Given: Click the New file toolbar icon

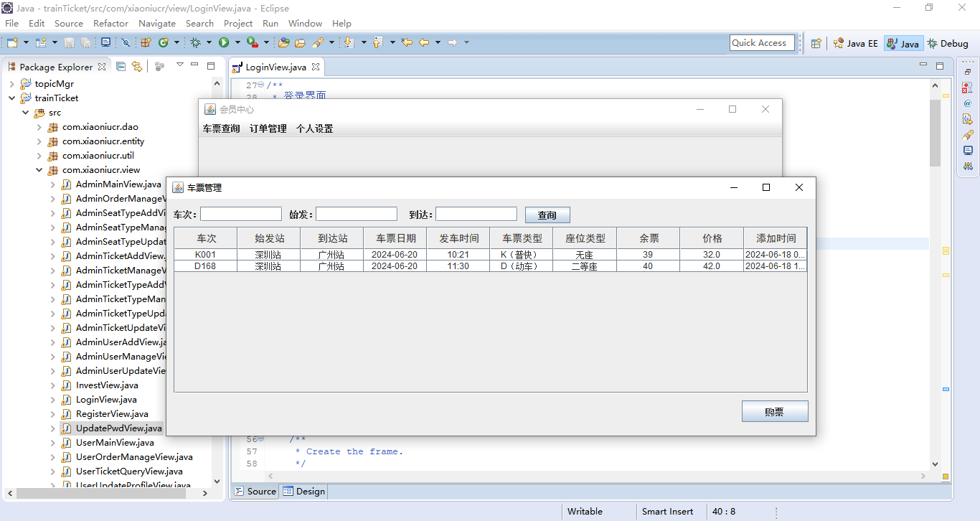Looking at the screenshot, I should (x=12, y=43).
